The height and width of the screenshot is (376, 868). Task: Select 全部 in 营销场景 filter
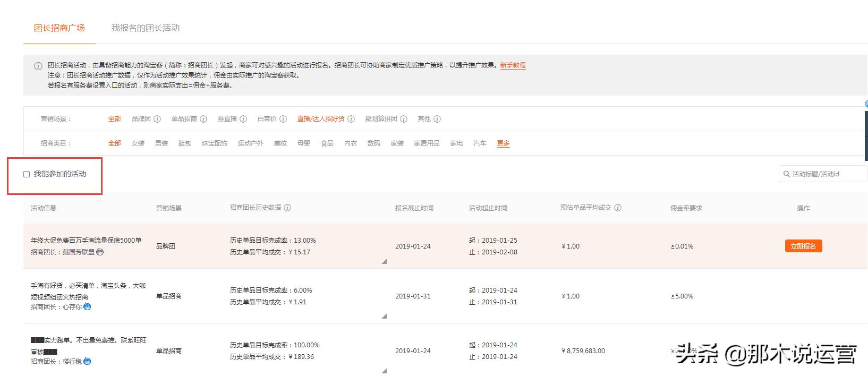click(x=115, y=119)
